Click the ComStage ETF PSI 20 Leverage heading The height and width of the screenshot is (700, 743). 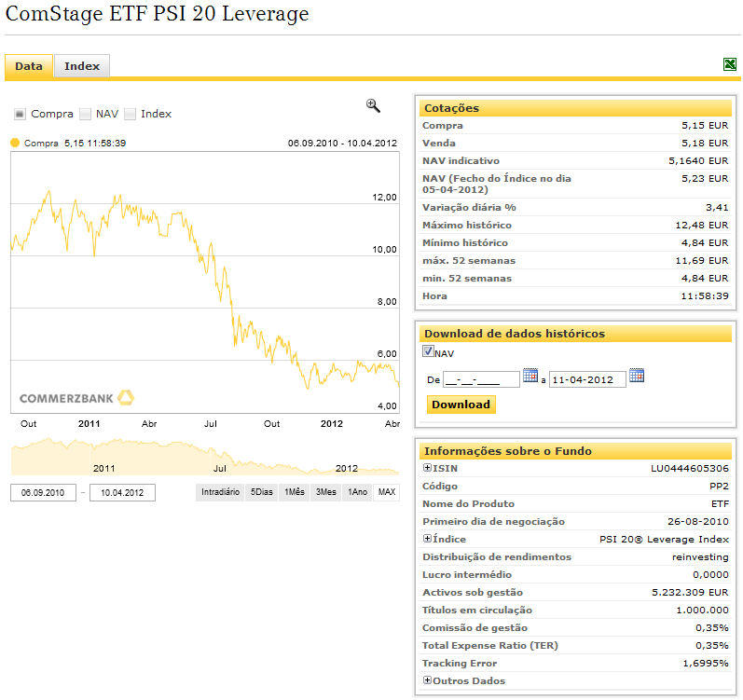[x=157, y=13]
